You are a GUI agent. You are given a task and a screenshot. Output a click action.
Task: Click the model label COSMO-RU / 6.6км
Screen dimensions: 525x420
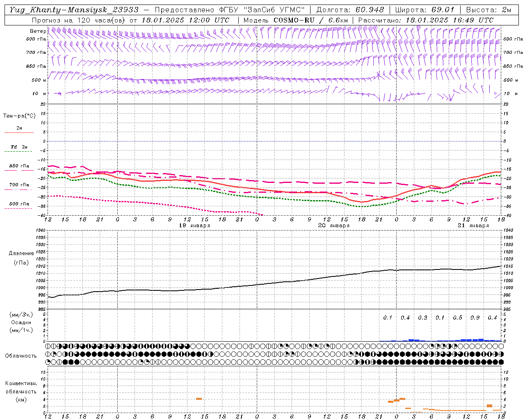311,20
